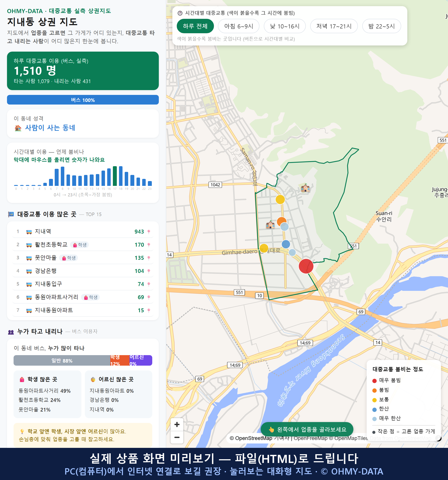Screen dimensions: 448x480
Task: Click location pin for 지내역
Action: point(149,232)
